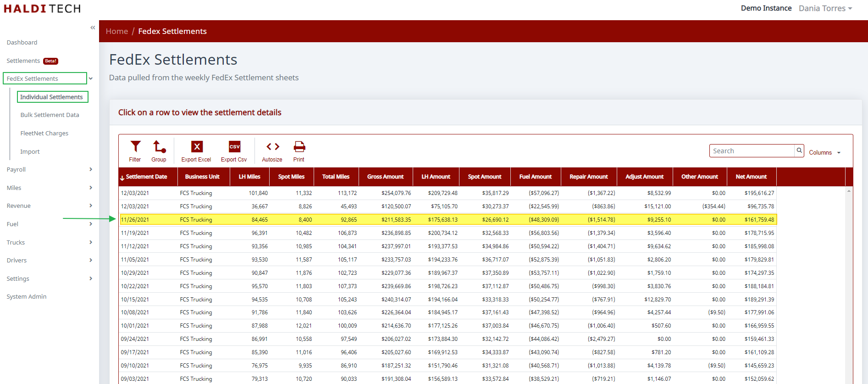Autosize the table columns
Screen dimensions: 868x384
point(272,151)
